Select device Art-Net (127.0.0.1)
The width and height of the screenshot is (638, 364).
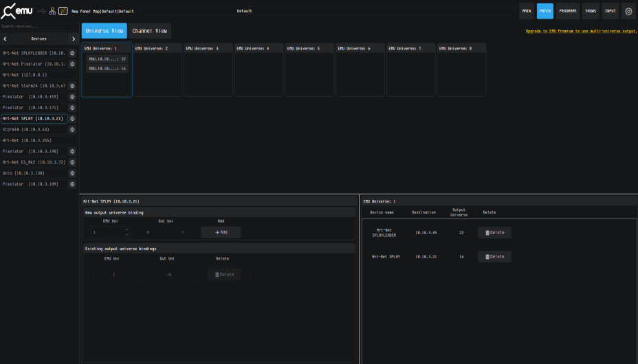click(38, 75)
